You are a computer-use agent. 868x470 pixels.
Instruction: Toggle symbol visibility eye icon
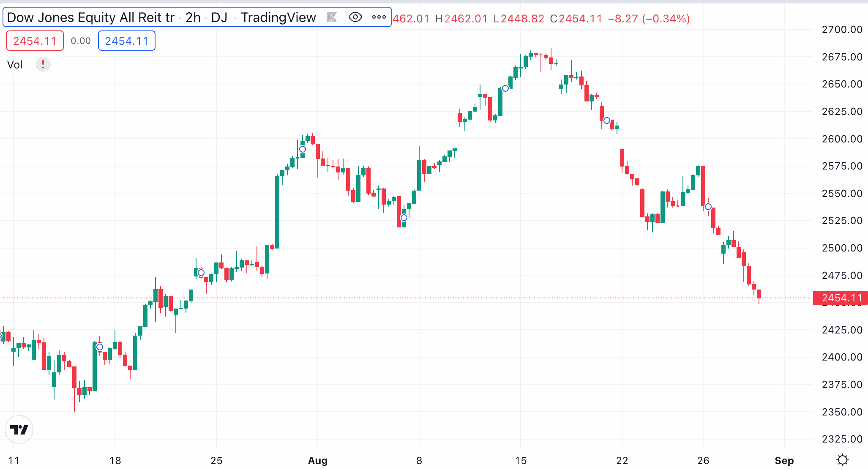[x=355, y=17]
